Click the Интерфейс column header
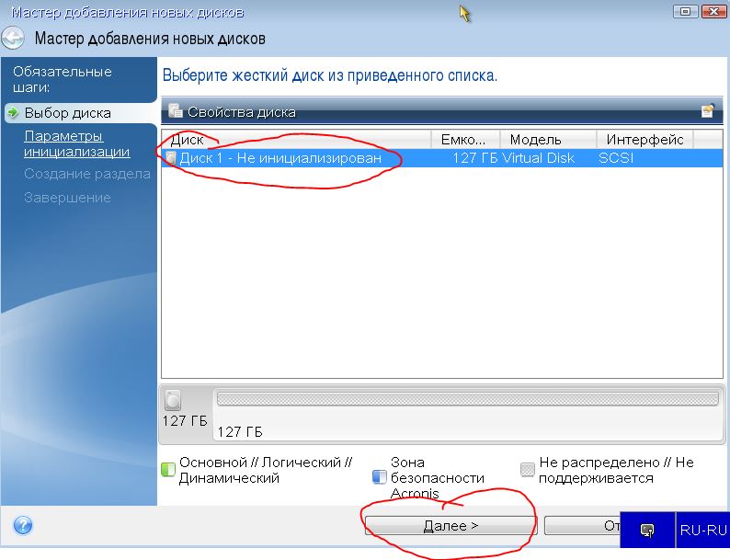The width and height of the screenshot is (730, 560). click(644, 140)
